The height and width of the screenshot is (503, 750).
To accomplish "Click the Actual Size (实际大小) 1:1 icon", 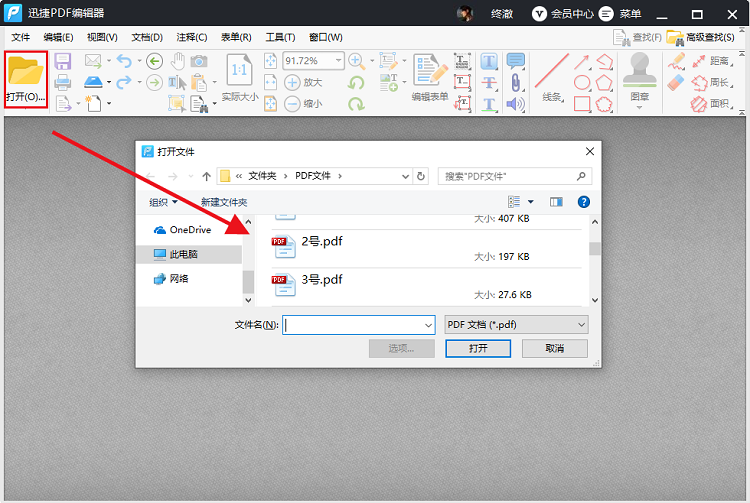I will tap(239, 70).
